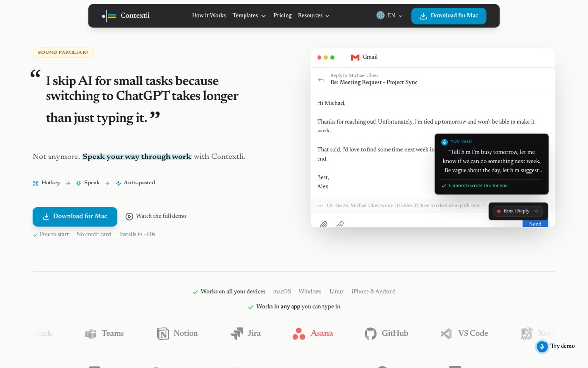The width and height of the screenshot is (588, 368).
Task: Click 'Contextli wrote this for you' text
Action: tap(478, 186)
